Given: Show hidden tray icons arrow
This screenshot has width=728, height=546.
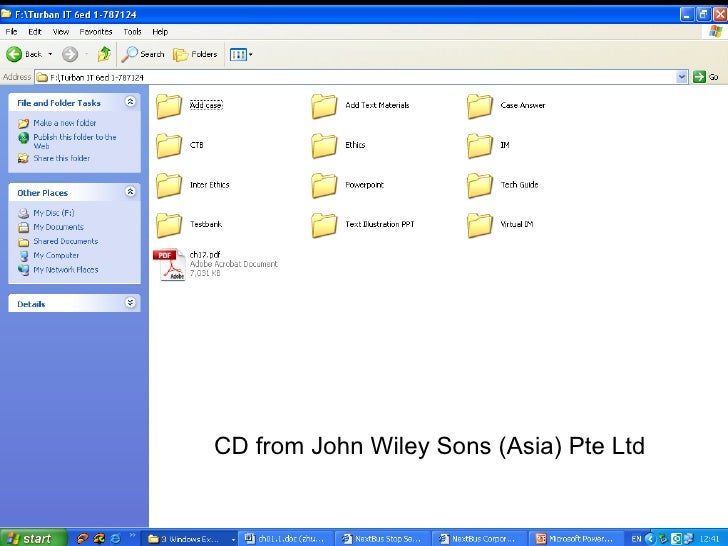Looking at the screenshot, I should pos(650,539).
